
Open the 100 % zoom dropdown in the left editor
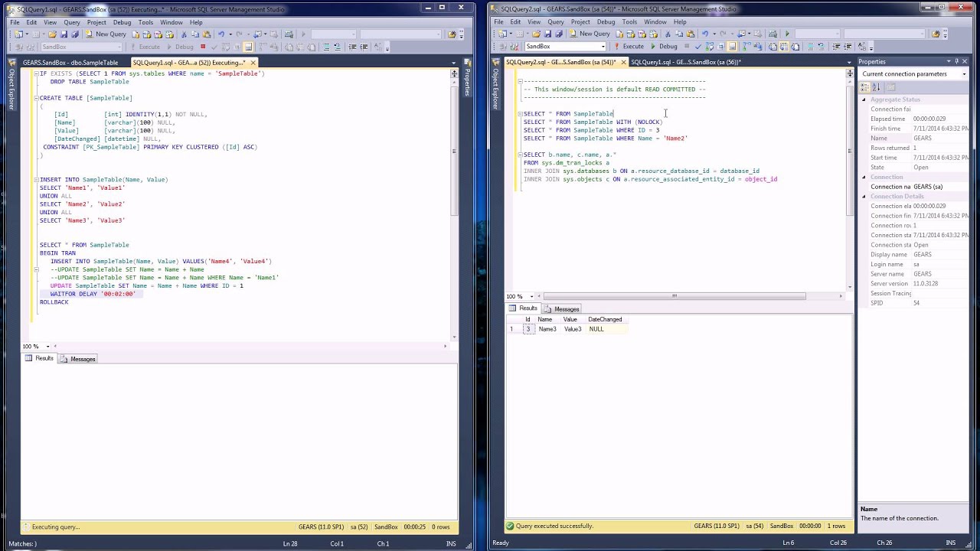point(47,347)
